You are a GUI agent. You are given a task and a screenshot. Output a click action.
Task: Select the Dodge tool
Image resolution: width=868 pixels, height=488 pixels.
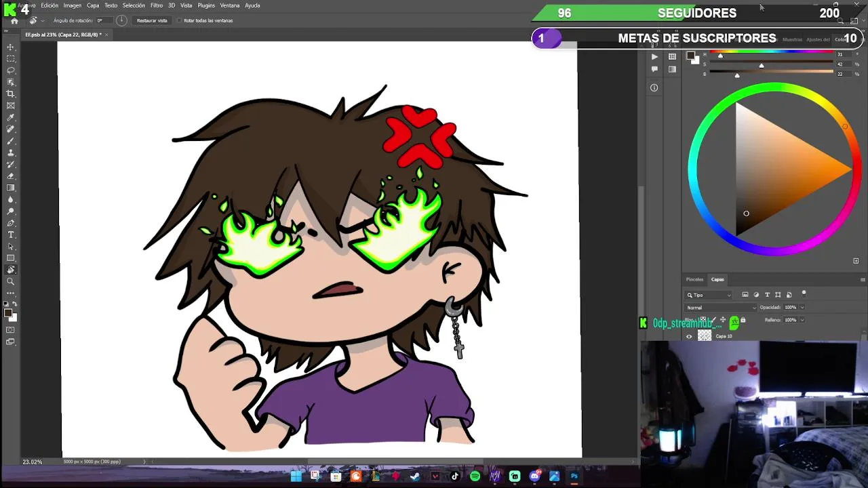11,211
